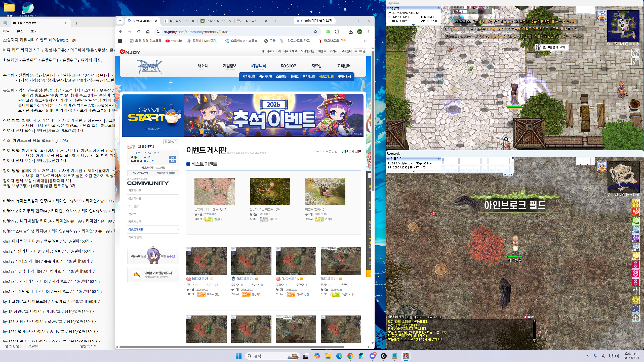Open Chrome extensions puzzle icon

(x=337, y=32)
